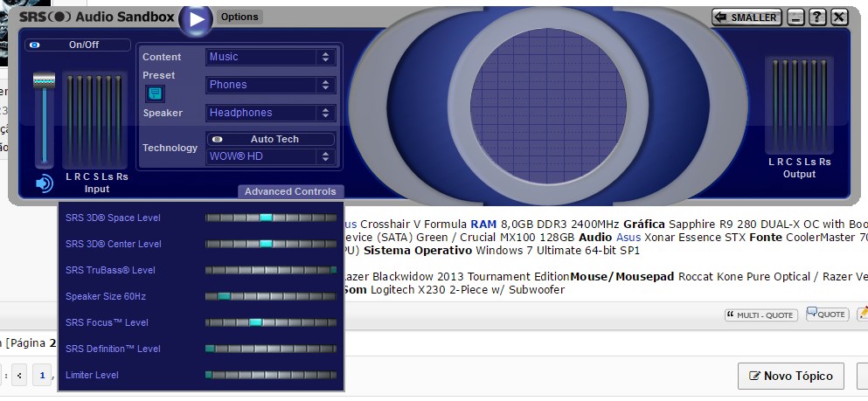Click the SRS 3D Space Level label
The height and width of the screenshot is (401, 868).
113,218
